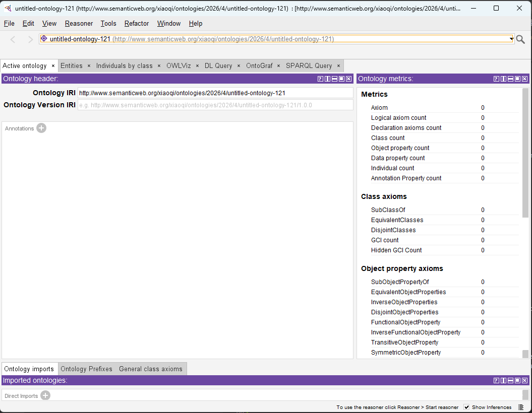532x413 pixels.
Task: Open help for the Ontology header panel
Action: [x=320, y=79]
